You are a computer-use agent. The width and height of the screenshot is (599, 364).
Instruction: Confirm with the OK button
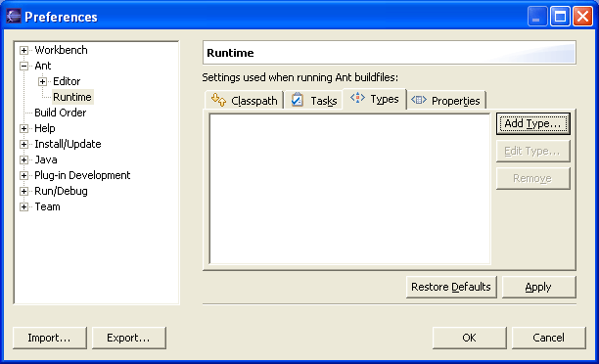(x=470, y=338)
